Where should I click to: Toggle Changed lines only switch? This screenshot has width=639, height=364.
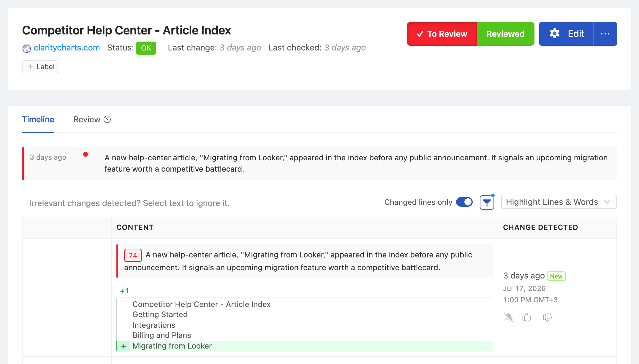(464, 202)
